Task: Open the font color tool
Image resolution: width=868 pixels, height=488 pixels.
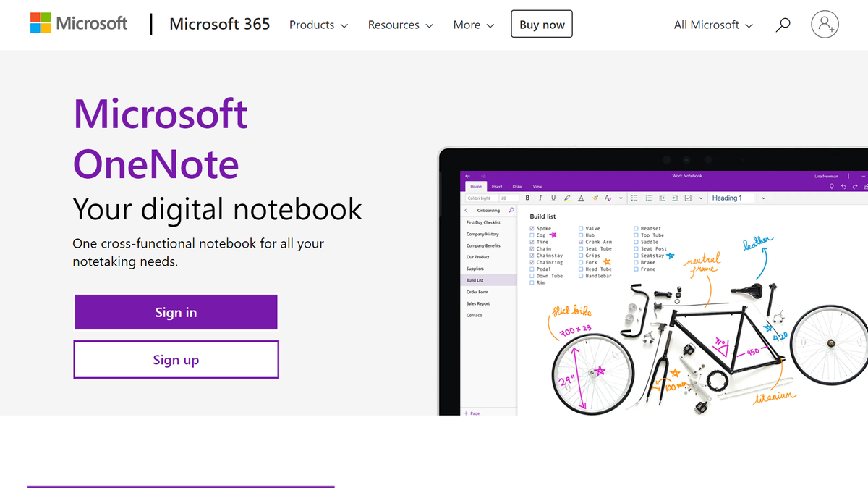Action: [581, 198]
